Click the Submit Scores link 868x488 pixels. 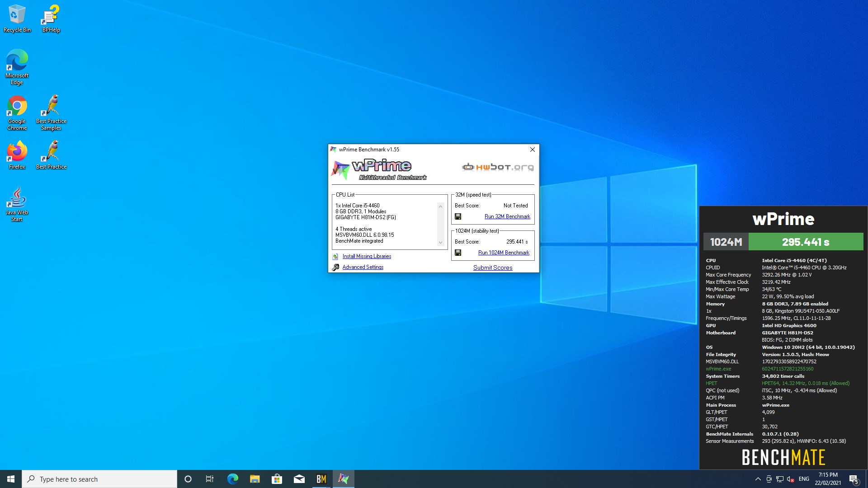tap(493, 267)
